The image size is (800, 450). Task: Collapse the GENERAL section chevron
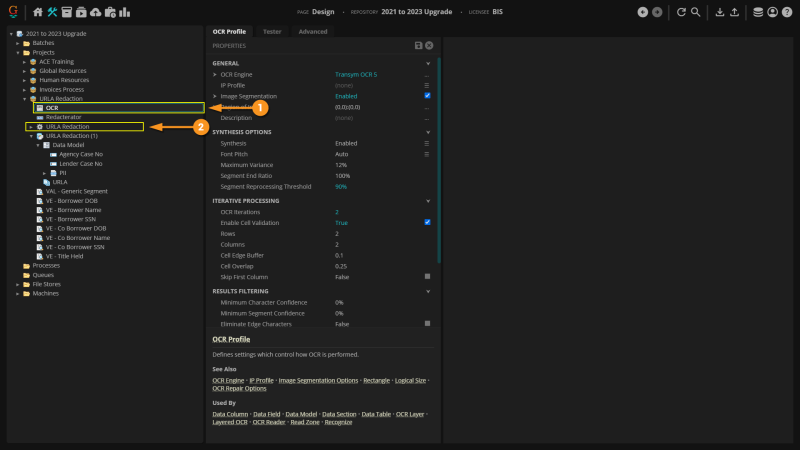[x=428, y=64]
